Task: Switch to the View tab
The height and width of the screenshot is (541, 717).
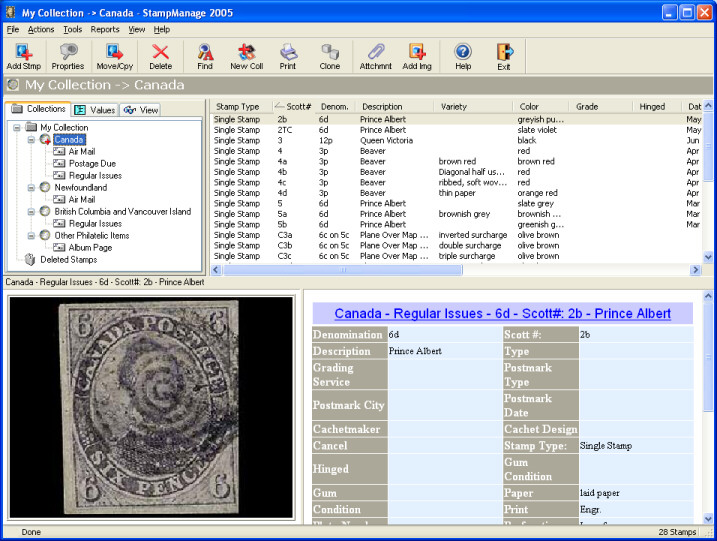Action: click(140, 110)
